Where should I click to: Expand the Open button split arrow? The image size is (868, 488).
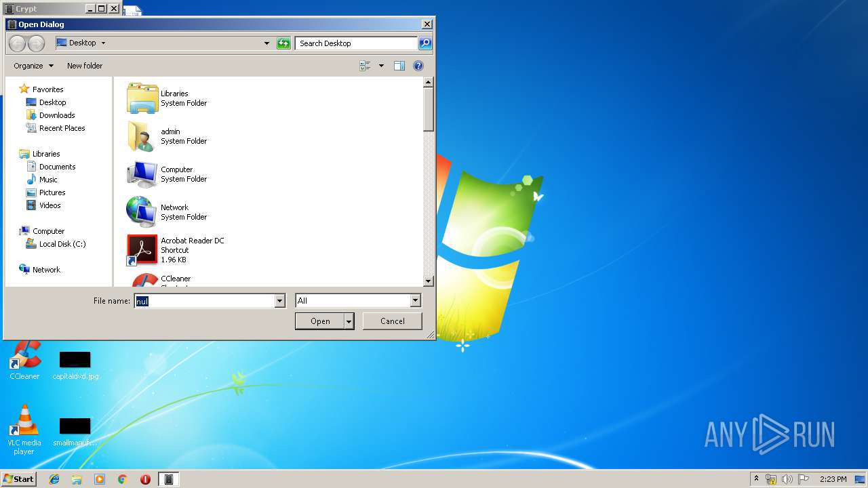pyautogui.click(x=349, y=321)
